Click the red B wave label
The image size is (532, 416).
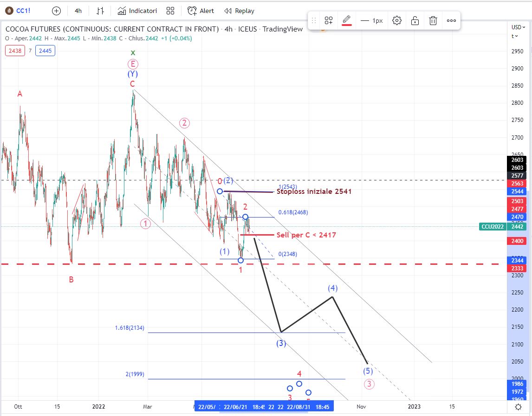point(71,280)
